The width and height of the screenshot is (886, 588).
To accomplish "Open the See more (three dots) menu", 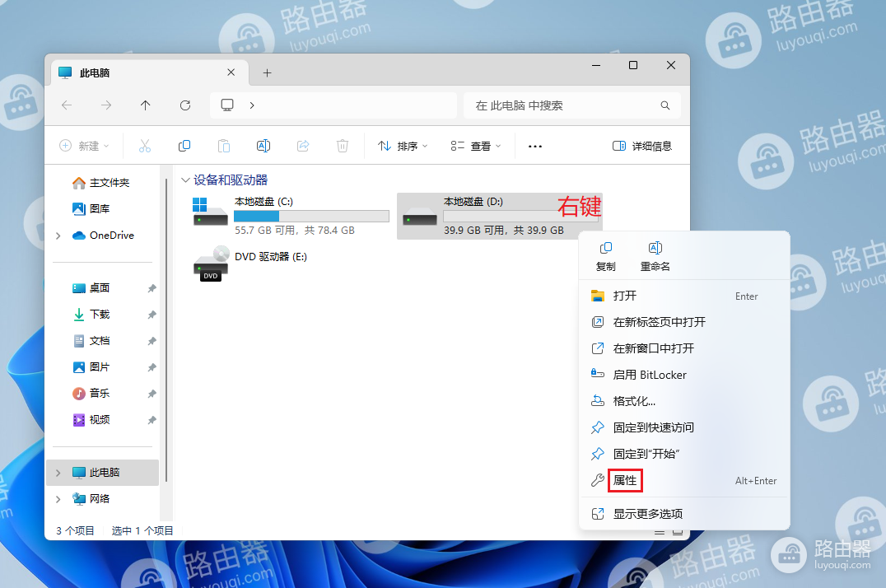I will click(535, 146).
